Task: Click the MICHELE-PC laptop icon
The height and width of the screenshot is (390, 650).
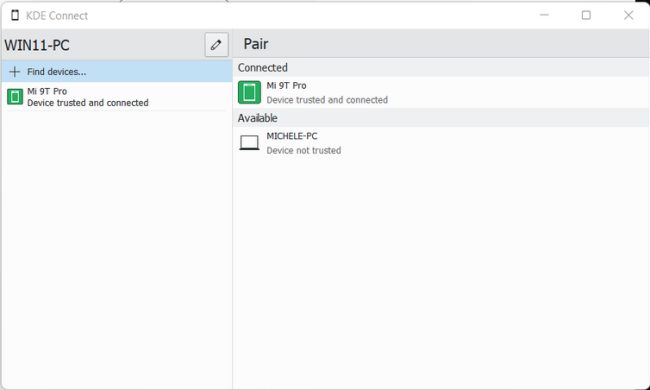Action: [x=249, y=143]
